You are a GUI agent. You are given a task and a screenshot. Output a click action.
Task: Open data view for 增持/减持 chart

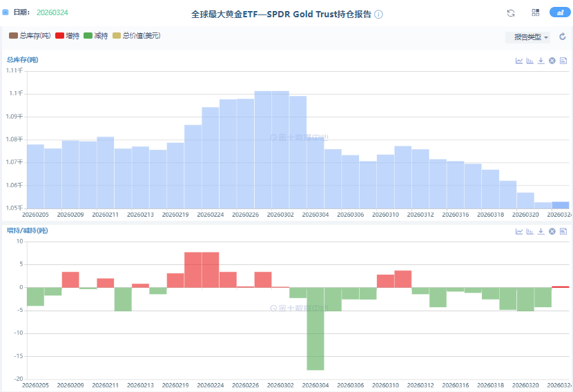pos(563,231)
